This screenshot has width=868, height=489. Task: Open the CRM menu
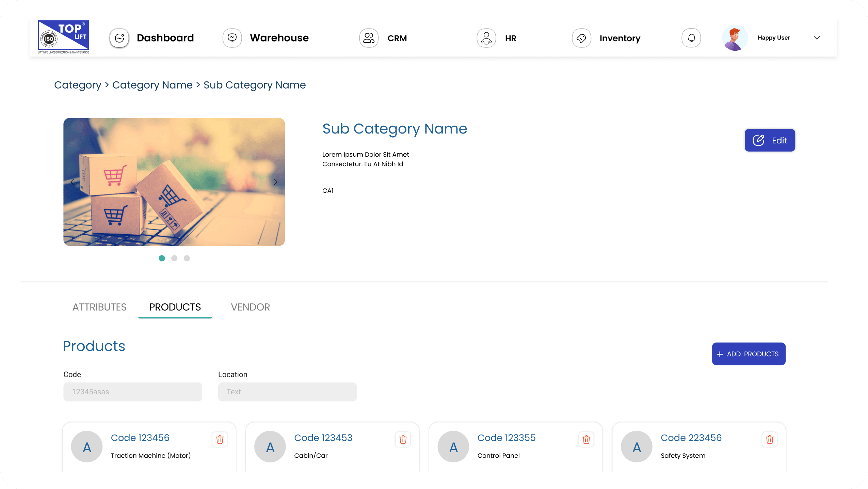pos(397,38)
